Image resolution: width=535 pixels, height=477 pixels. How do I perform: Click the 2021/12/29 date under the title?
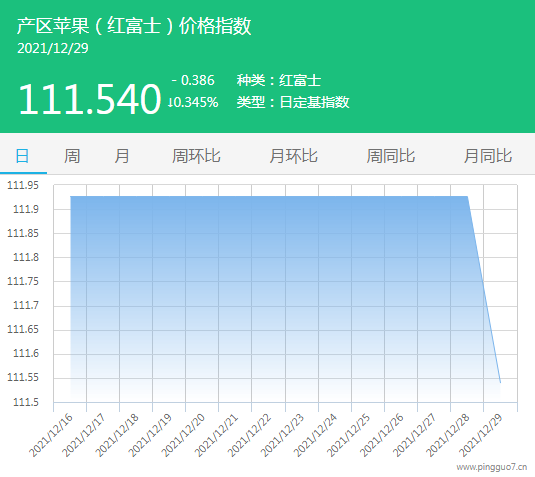click(x=53, y=48)
